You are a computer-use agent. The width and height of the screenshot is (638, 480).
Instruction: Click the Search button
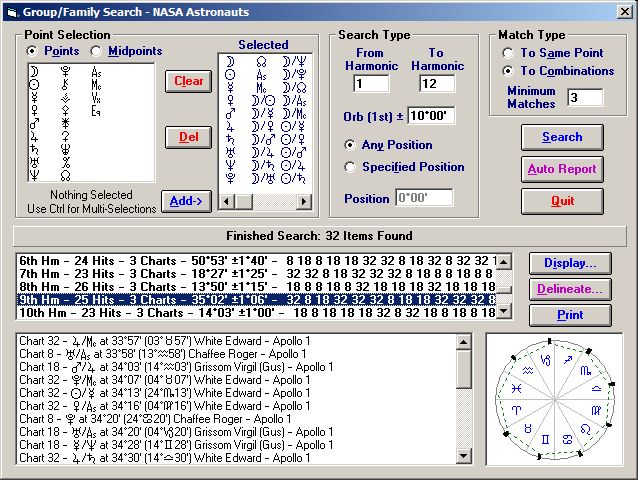pos(562,137)
